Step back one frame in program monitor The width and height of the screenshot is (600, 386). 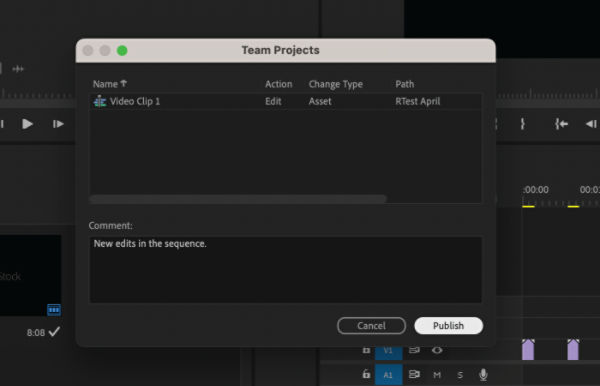point(591,124)
